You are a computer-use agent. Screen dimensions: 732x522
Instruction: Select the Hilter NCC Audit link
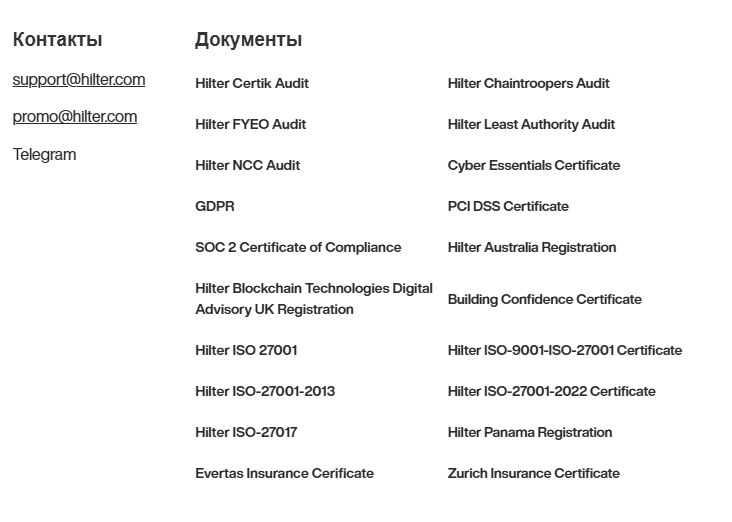(x=247, y=165)
